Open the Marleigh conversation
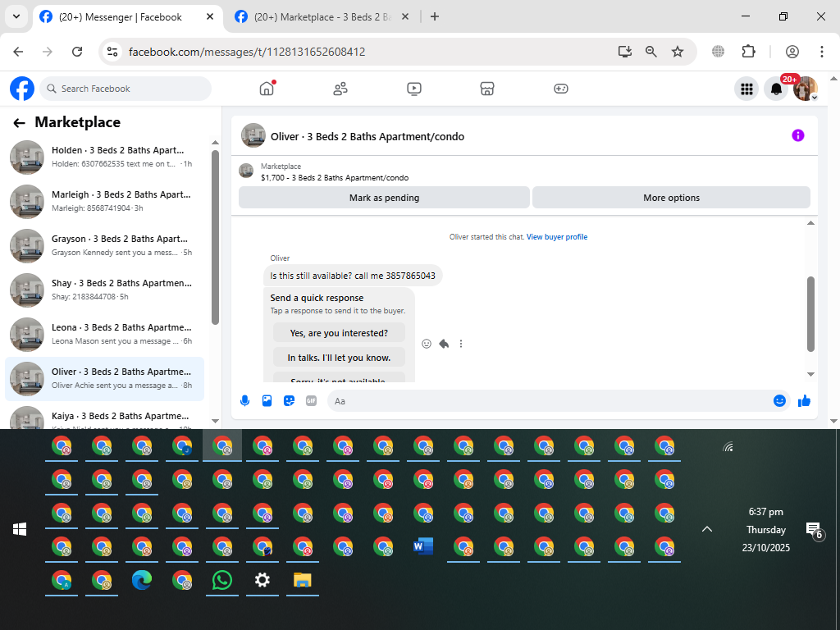 click(x=104, y=202)
